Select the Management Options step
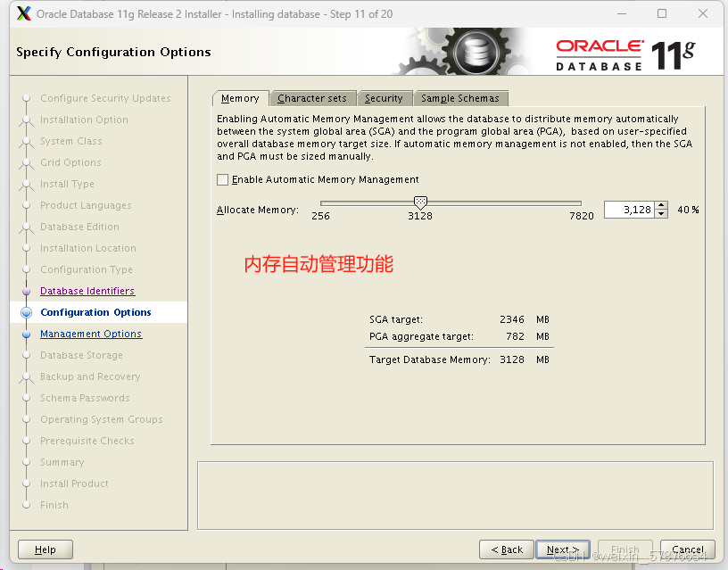Image resolution: width=728 pixels, height=570 pixels. (90, 334)
